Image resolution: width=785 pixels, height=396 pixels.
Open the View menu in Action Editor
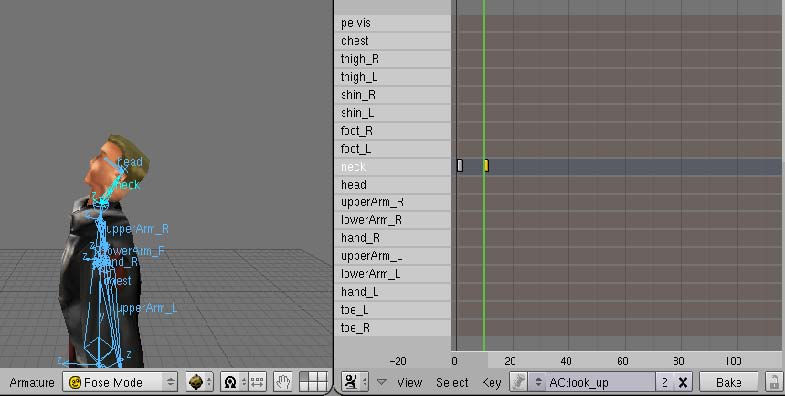(x=409, y=382)
